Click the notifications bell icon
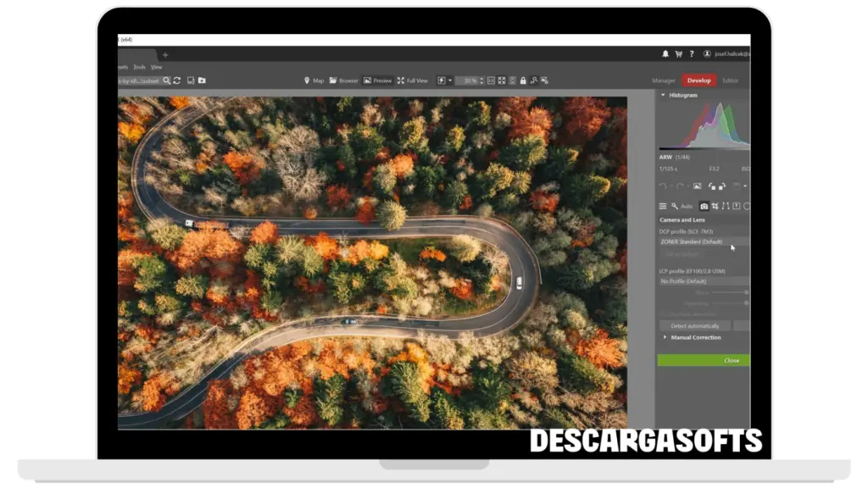The height and width of the screenshot is (488, 868). 665,54
